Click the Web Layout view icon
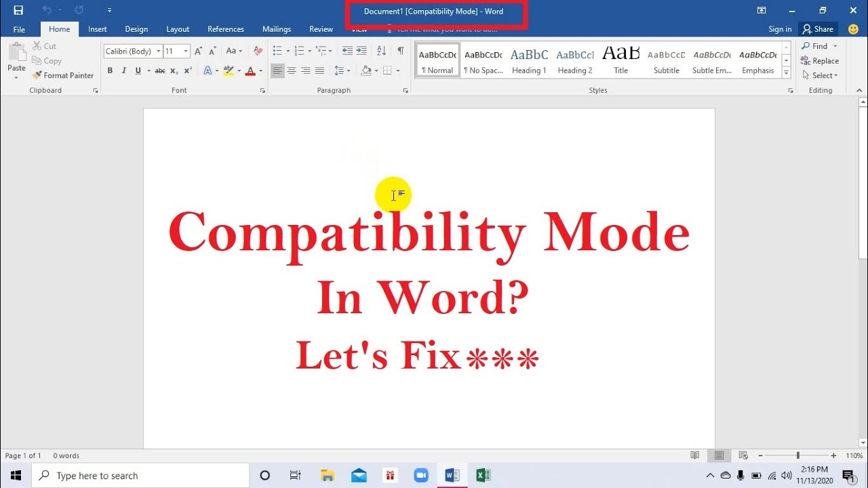 click(743, 455)
